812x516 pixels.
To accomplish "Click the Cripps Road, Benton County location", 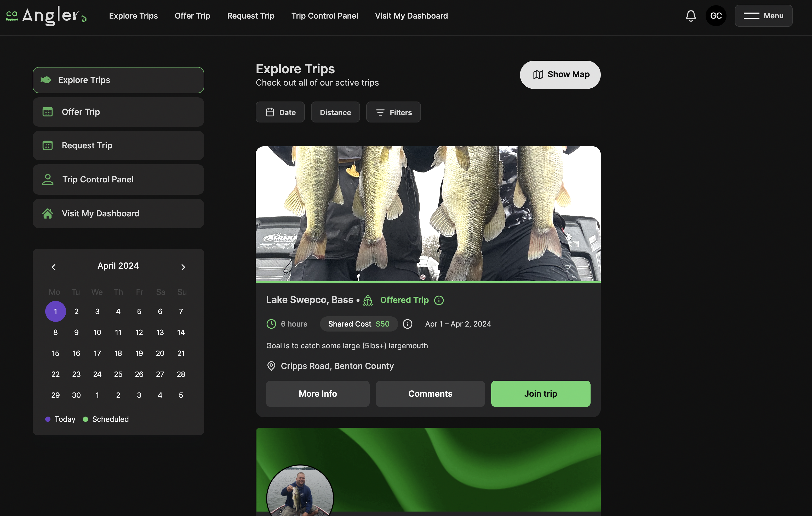I will tap(337, 366).
